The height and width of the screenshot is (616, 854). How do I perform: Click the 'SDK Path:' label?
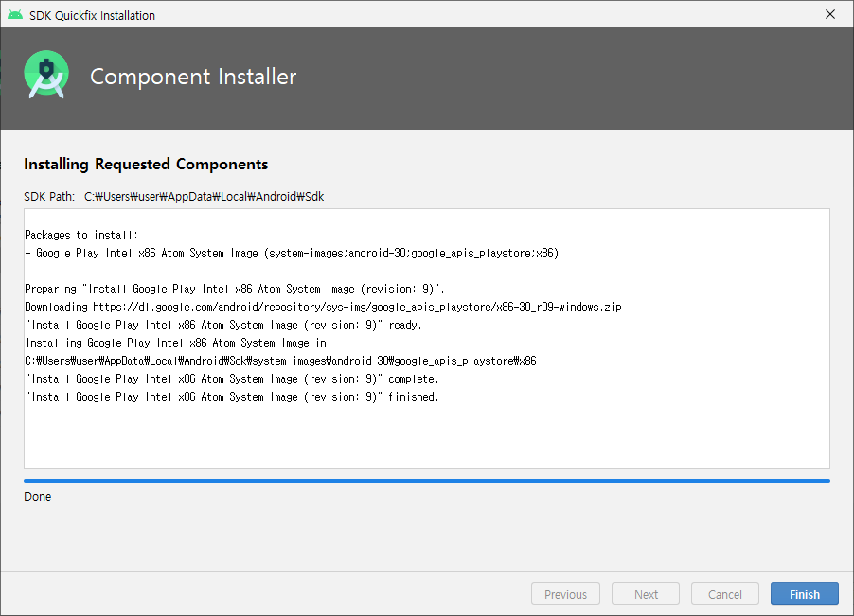[x=49, y=197]
